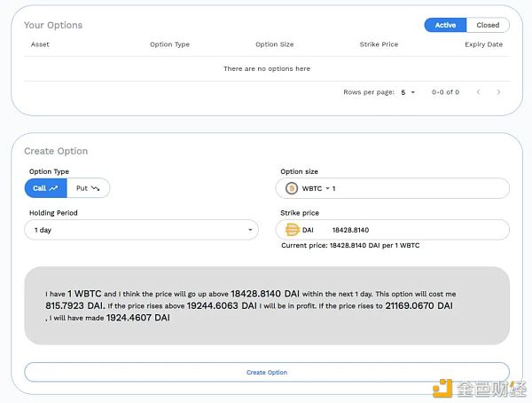The height and width of the screenshot is (403, 532).
Task: Click the Put downward trend icon
Action: [96, 188]
